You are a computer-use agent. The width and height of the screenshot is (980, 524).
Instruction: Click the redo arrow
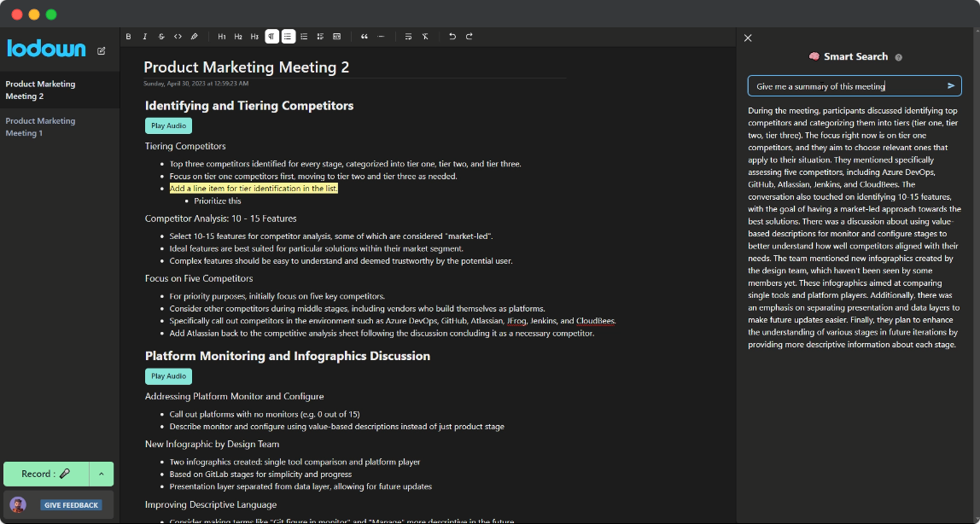pyautogui.click(x=469, y=37)
